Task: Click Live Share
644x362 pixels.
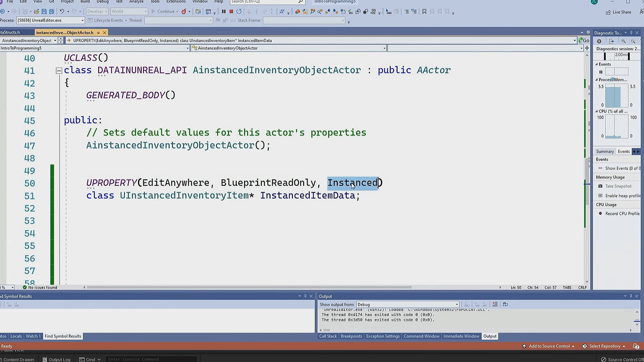Action: pyautogui.click(x=618, y=12)
